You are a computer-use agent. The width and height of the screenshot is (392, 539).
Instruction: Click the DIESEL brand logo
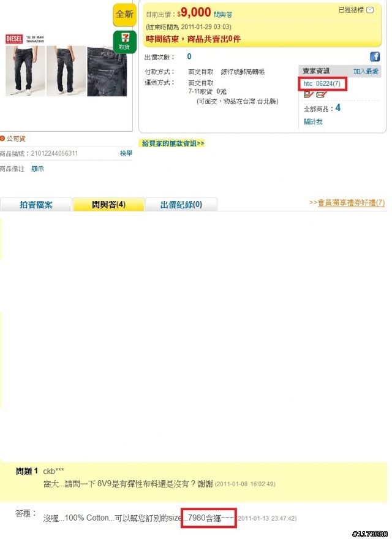click(14, 39)
